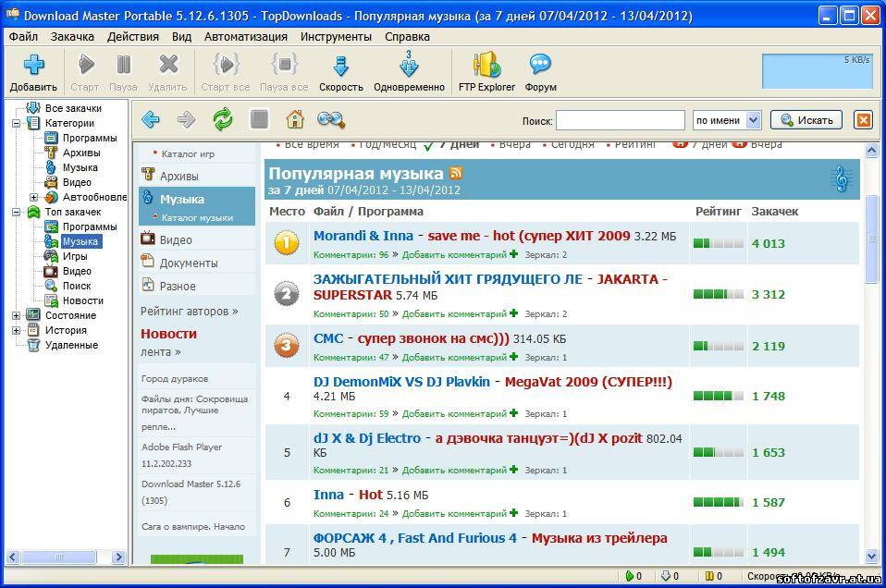This screenshot has width=886, height=588.
Task: Open the Morandi & Inna save me link
Action: (472, 236)
